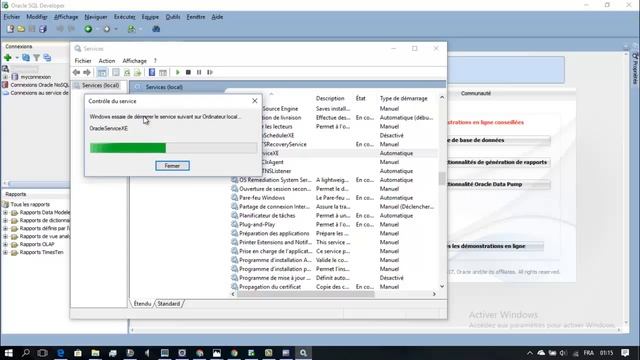The image size is (640, 360).
Task: Select Connexions Oracle NoSQL tree item
Action: tap(40, 85)
